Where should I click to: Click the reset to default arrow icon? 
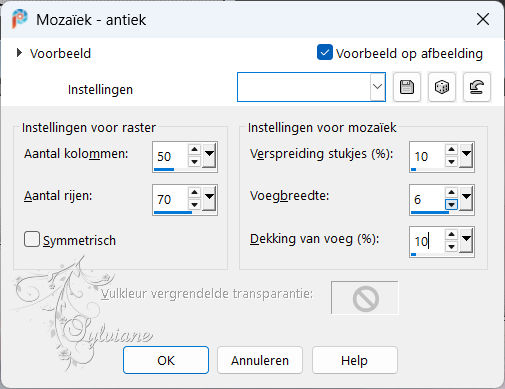click(477, 87)
